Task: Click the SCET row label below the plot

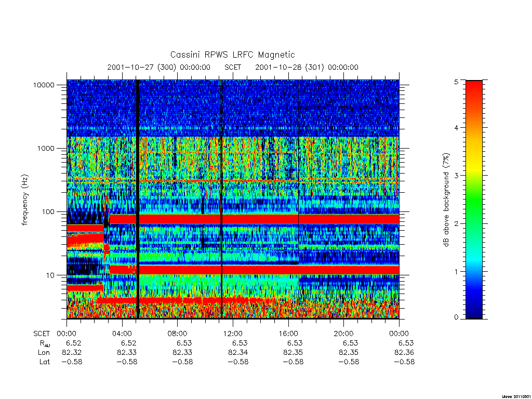Action: point(42,334)
